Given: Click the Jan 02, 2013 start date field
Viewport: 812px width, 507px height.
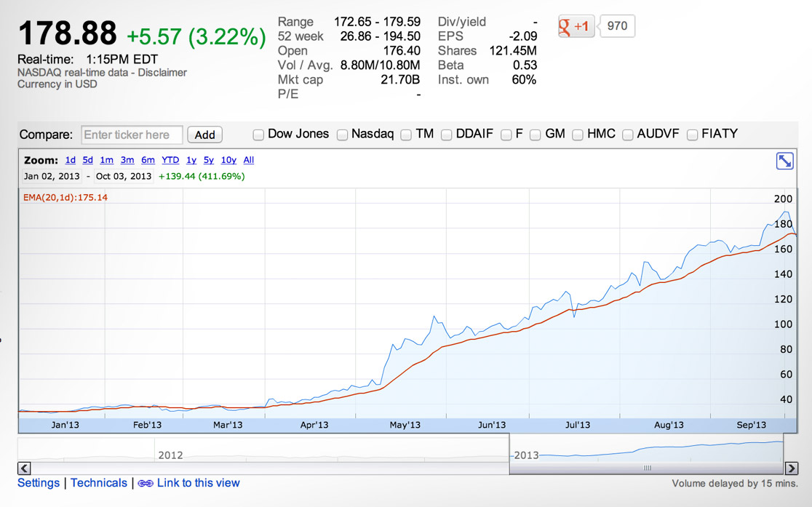Looking at the screenshot, I should [x=51, y=176].
